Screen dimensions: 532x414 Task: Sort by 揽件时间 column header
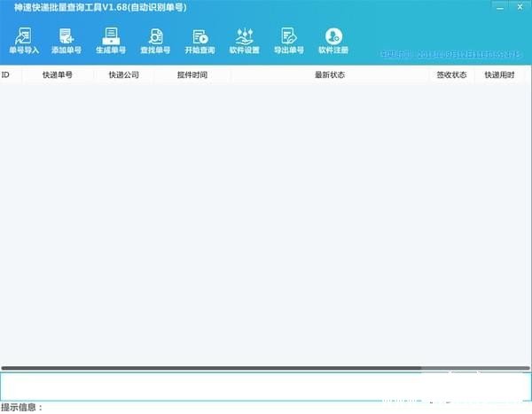(x=192, y=75)
